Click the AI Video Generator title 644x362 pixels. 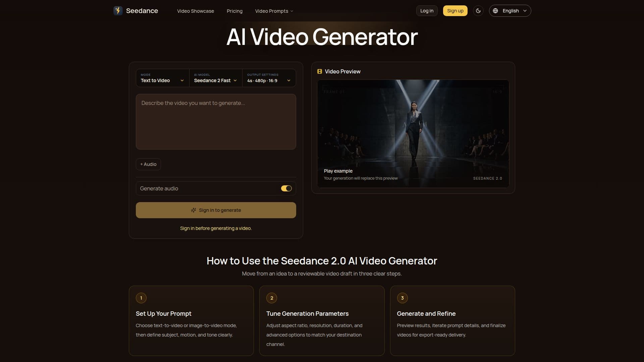tap(322, 37)
